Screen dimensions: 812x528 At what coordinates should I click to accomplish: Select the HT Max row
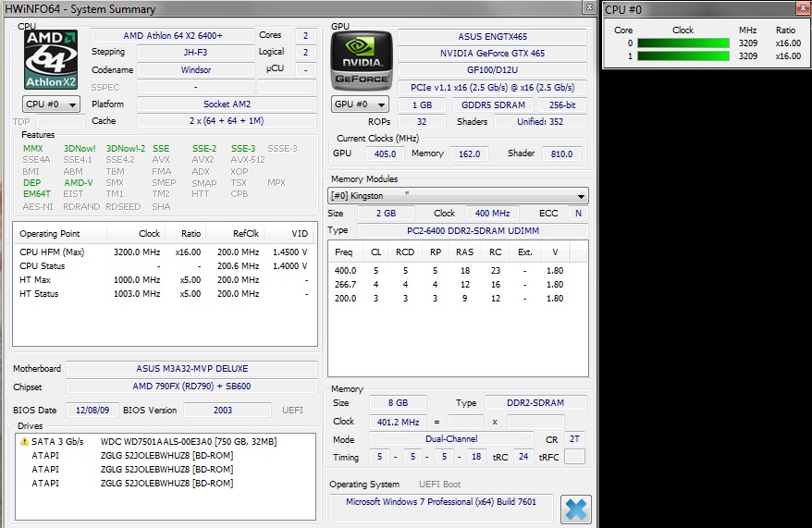tap(165, 279)
